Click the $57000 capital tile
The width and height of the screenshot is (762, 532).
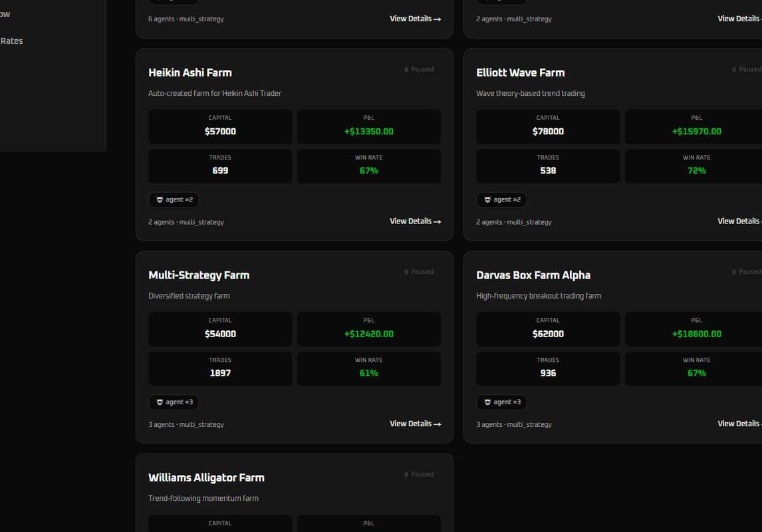[220, 126]
